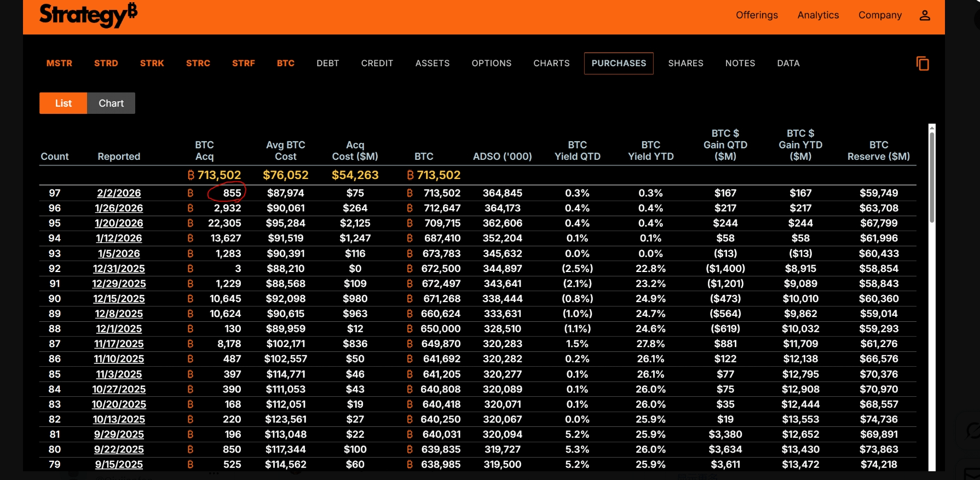The width and height of the screenshot is (980, 480).
Task: Open the ASSETS tab
Action: (432, 63)
